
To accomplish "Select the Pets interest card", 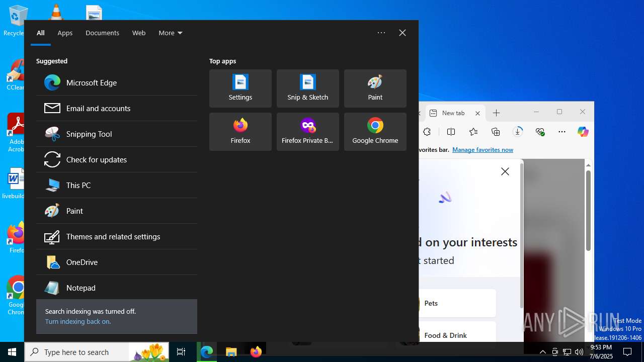I will tap(457, 303).
